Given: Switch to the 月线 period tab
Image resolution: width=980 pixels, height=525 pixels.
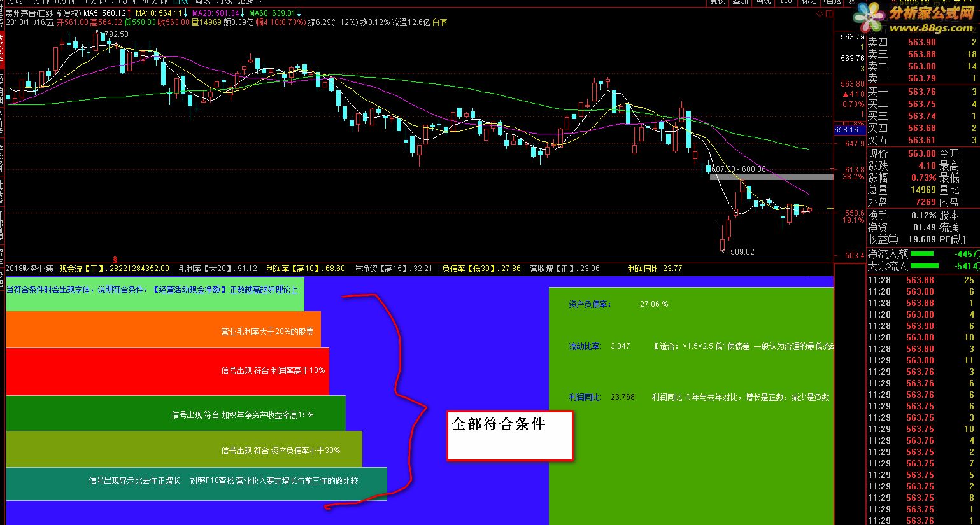Looking at the screenshot, I should pos(224,2).
